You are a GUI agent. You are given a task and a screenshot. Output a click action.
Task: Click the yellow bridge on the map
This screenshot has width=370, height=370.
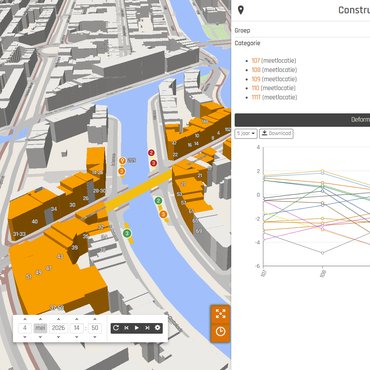coord(138,191)
